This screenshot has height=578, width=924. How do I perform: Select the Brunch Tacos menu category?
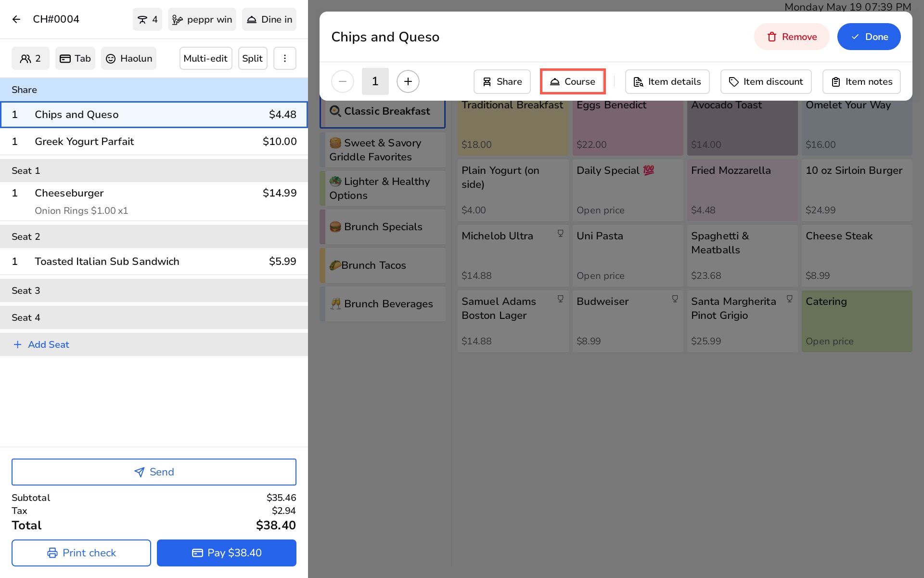pos(383,265)
